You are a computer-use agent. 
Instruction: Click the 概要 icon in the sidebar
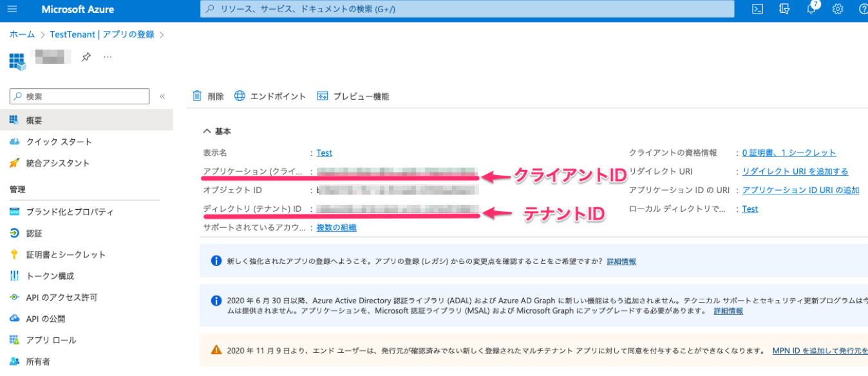14,120
